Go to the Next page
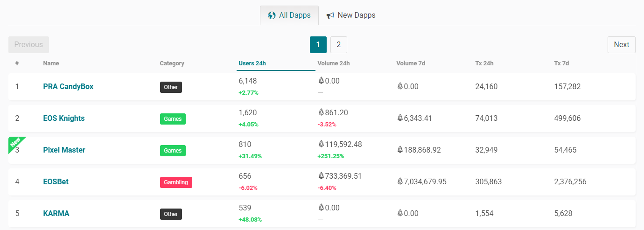This screenshot has width=644, height=230. tap(621, 45)
